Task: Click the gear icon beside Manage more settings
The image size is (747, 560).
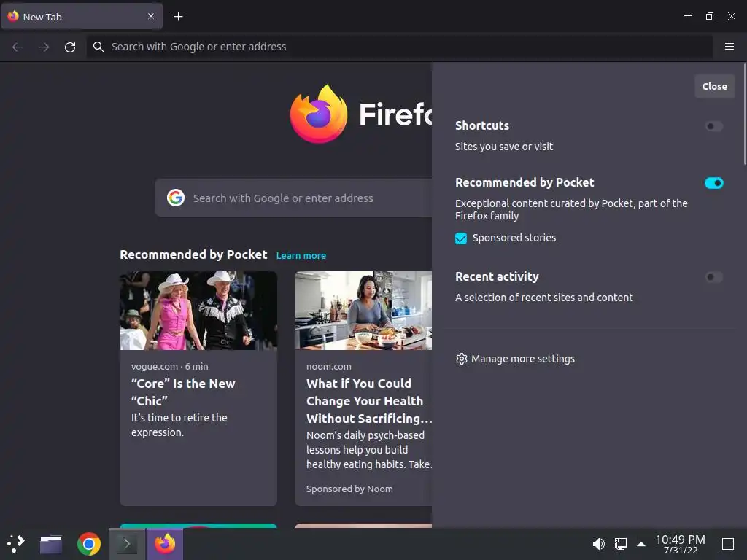Action: 462,359
